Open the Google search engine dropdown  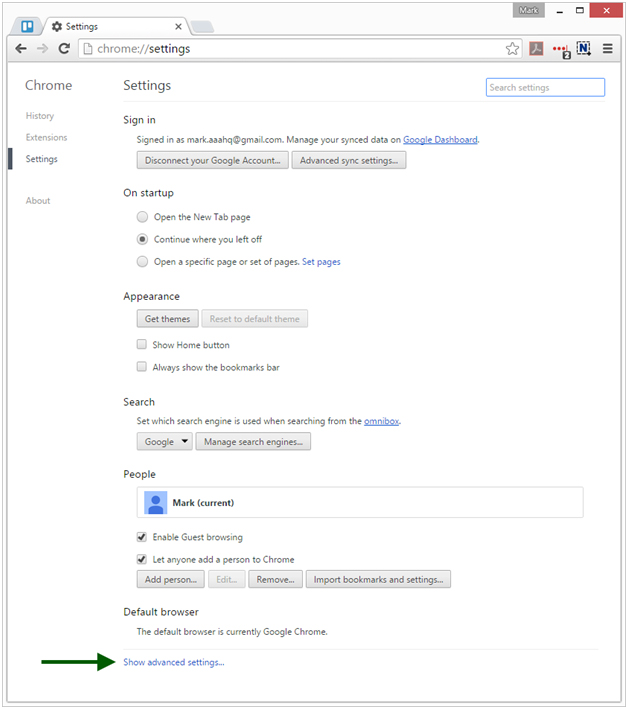[x=164, y=441]
